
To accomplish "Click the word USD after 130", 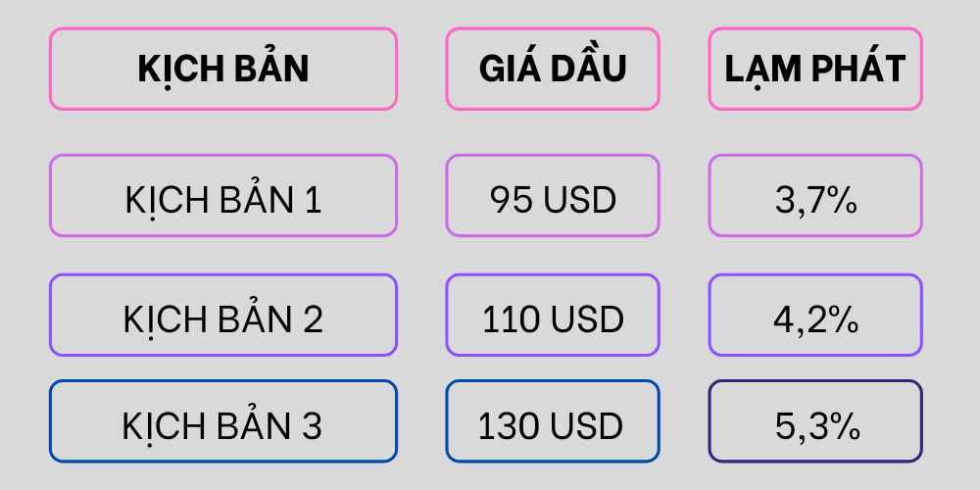I will pos(587,426).
